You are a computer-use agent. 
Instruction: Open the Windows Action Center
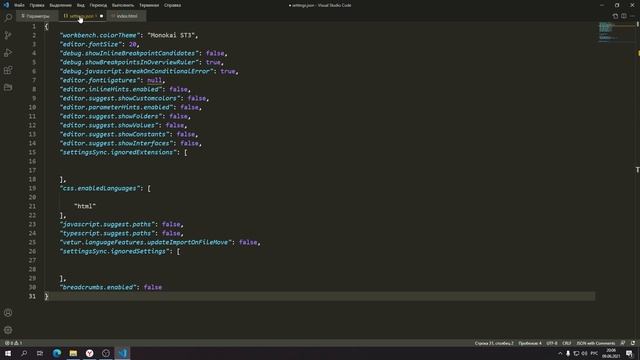tap(629, 353)
